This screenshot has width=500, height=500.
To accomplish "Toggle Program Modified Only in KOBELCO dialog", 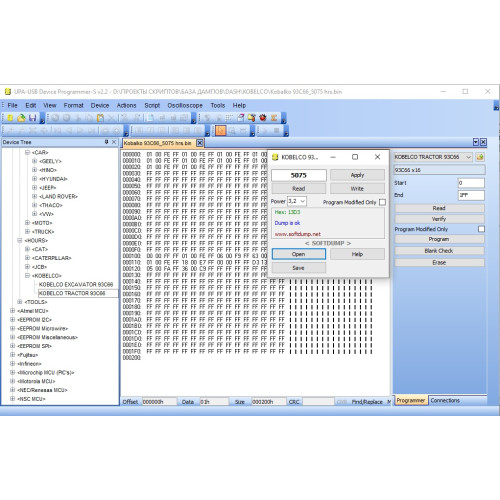I will (x=383, y=202).
